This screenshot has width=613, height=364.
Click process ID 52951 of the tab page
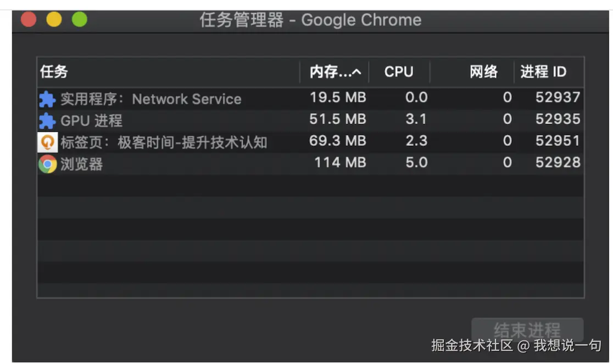click(558, 141)
